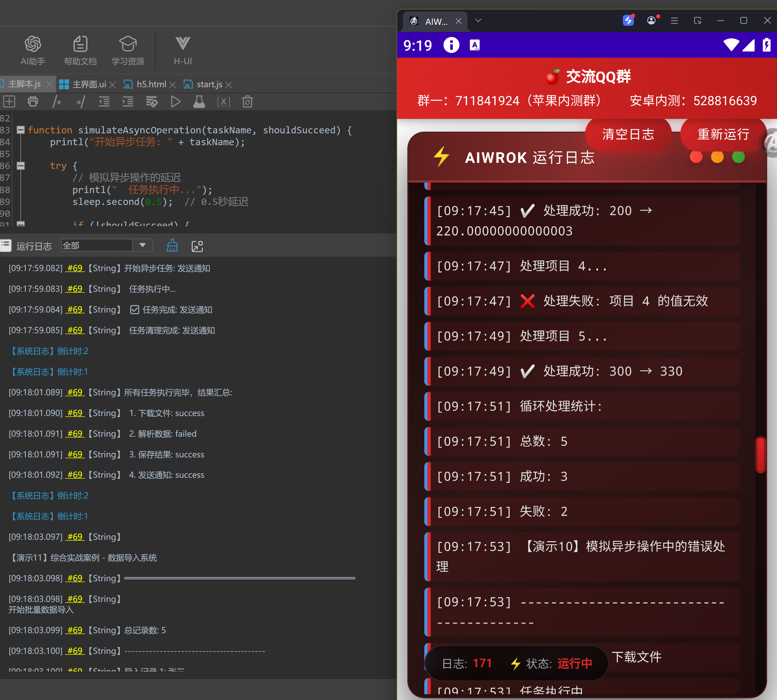Screen dimensions: 777x700
Task: Click the */ uncomment icon
Action: point(80,101)
